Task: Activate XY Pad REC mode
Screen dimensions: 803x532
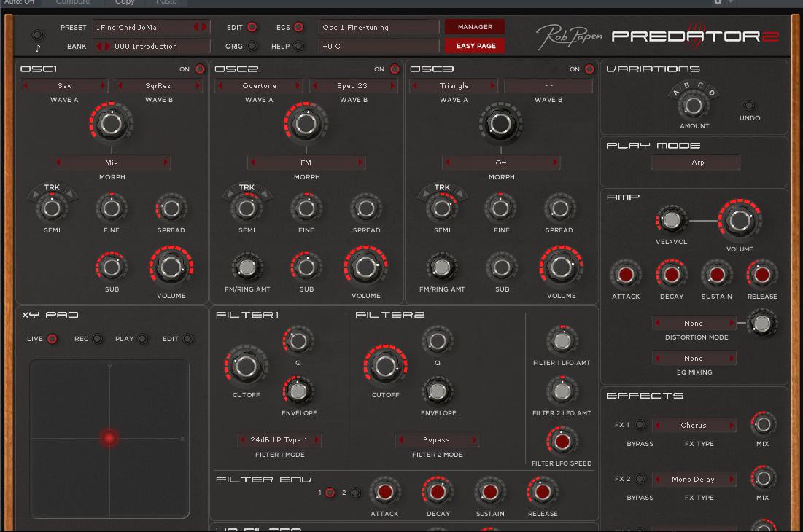Action: (x=97, y=339)
